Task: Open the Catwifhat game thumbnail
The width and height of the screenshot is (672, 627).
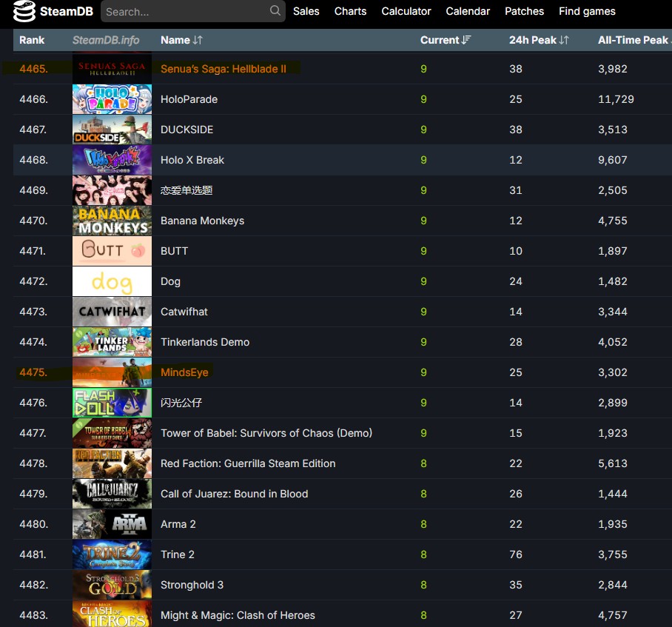Action: pyautogui.click(x=112, y=312)
